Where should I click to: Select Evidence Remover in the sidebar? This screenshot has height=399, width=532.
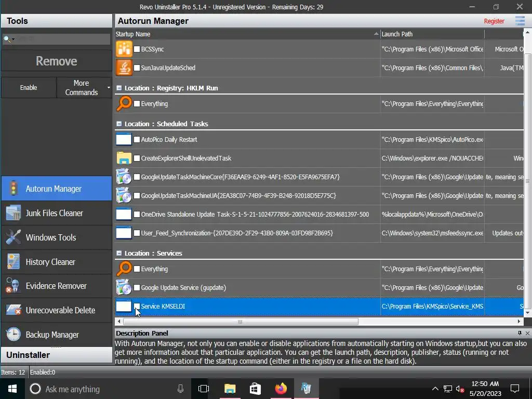pos(57,286)
